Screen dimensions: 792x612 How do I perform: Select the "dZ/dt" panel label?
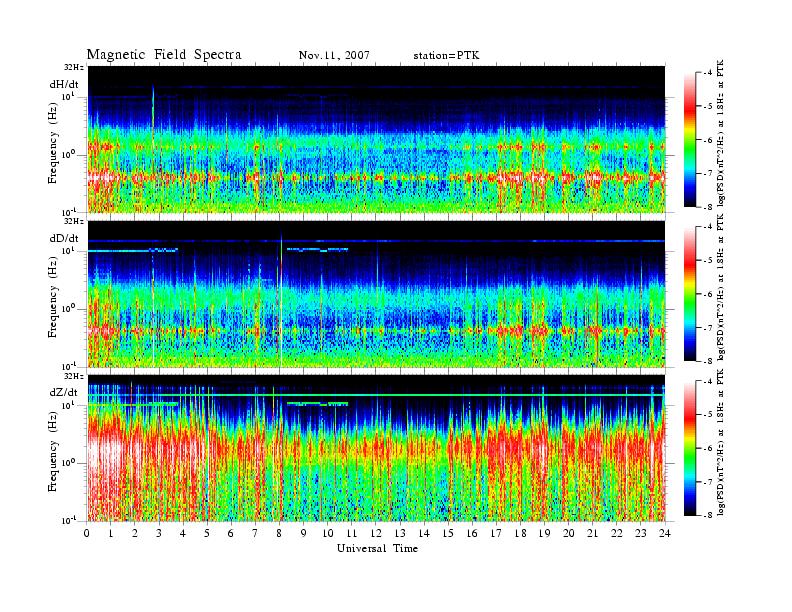[64, 392]
